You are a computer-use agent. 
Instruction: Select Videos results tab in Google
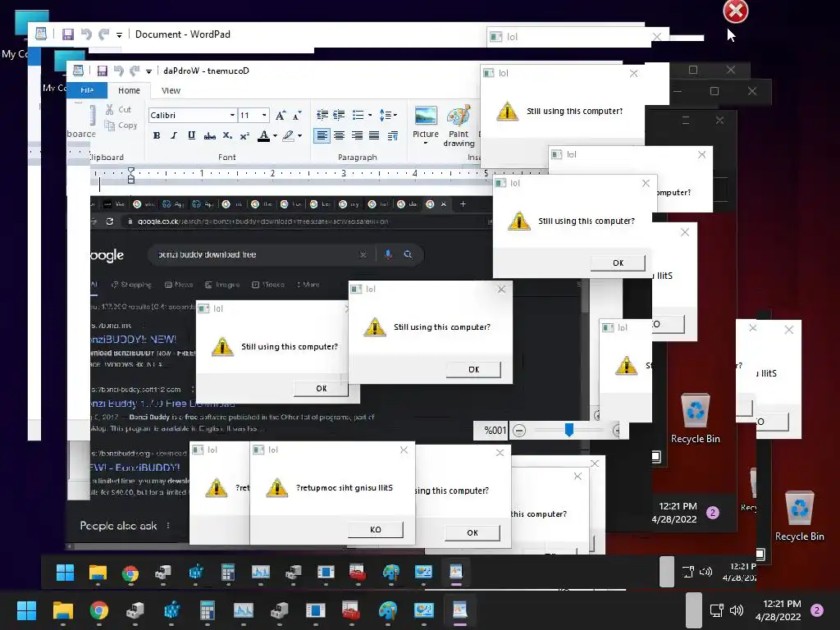pos(268,285)
